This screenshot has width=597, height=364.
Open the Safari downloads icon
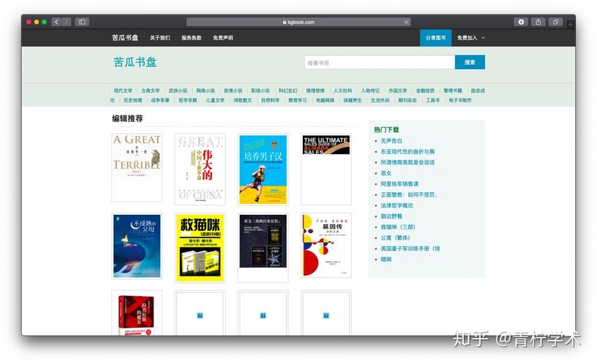point(521,22)
